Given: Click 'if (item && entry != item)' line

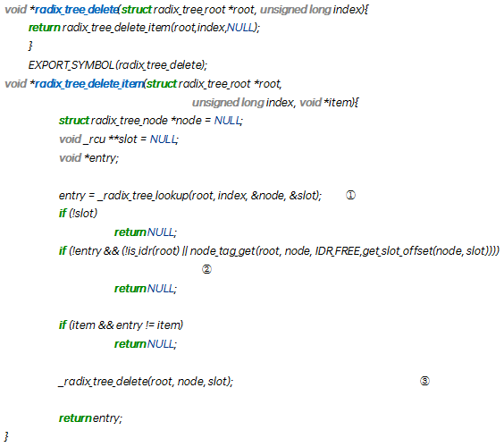Looking at the screenshot, I should point(121,325).
